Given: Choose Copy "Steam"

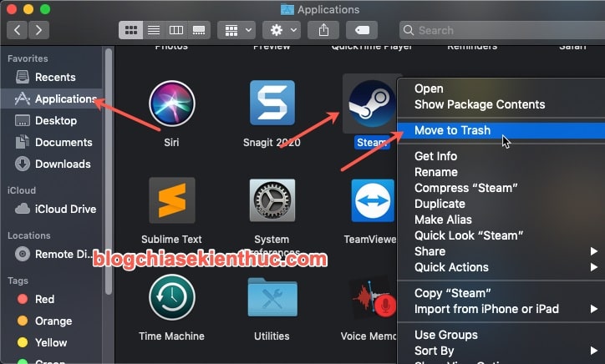Looking at the screenshot, I should point(501,293).
